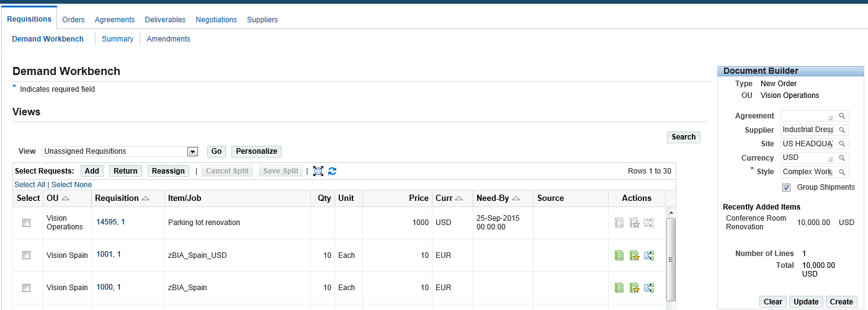Click grayed starred icon for requisition 14595, 1
This screenshot has width=868, height=310.
634,223
